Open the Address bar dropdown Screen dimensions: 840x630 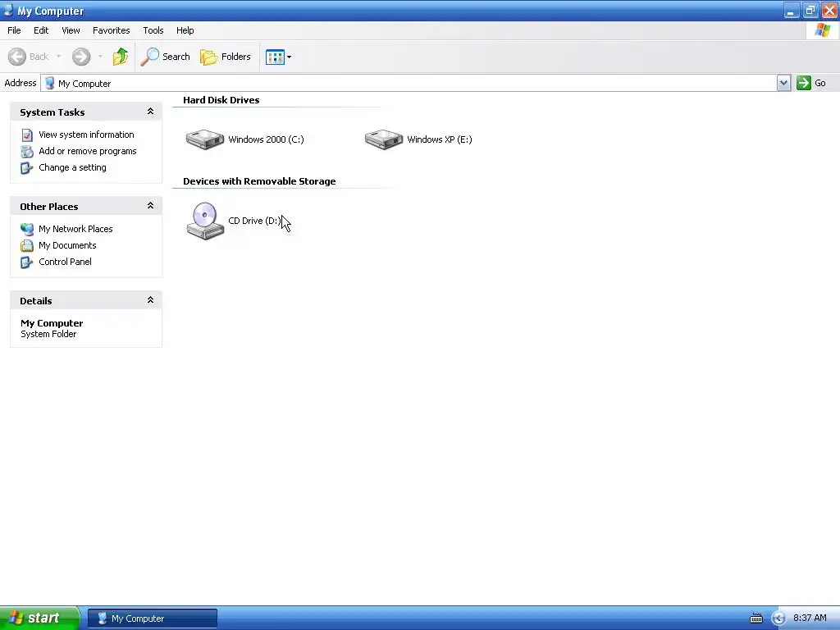(783, 83)
